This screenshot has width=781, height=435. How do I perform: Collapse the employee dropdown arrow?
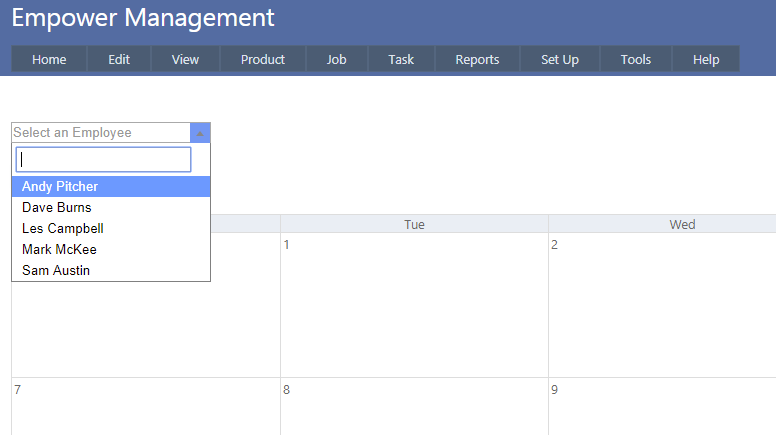tap(200, 133)
